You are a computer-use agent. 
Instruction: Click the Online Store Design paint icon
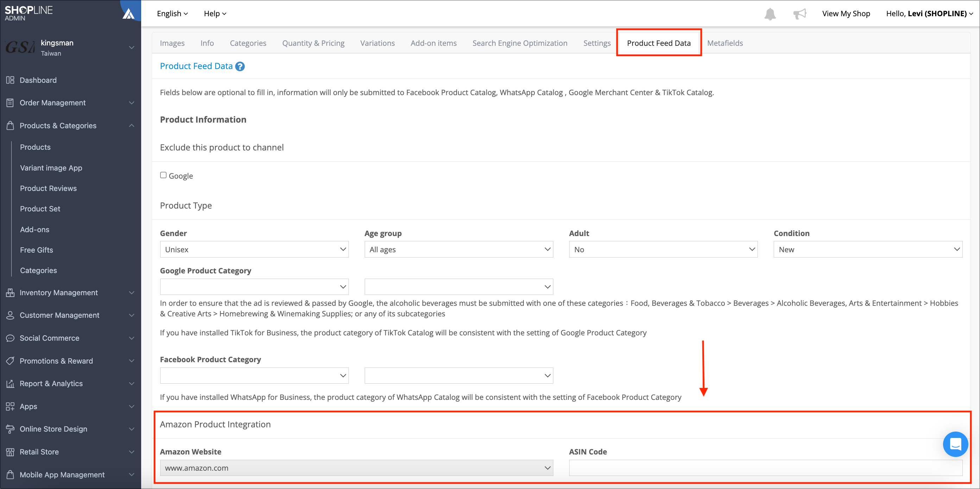pyautogui.click(x=10, y=429)
